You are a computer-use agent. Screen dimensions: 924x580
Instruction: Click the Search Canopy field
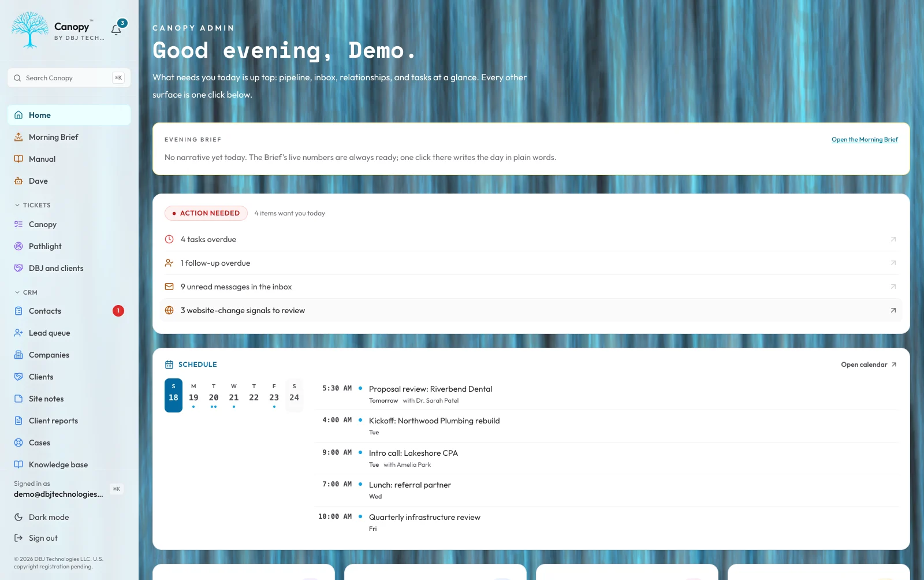pyautogui.click(x=69, y=78)
